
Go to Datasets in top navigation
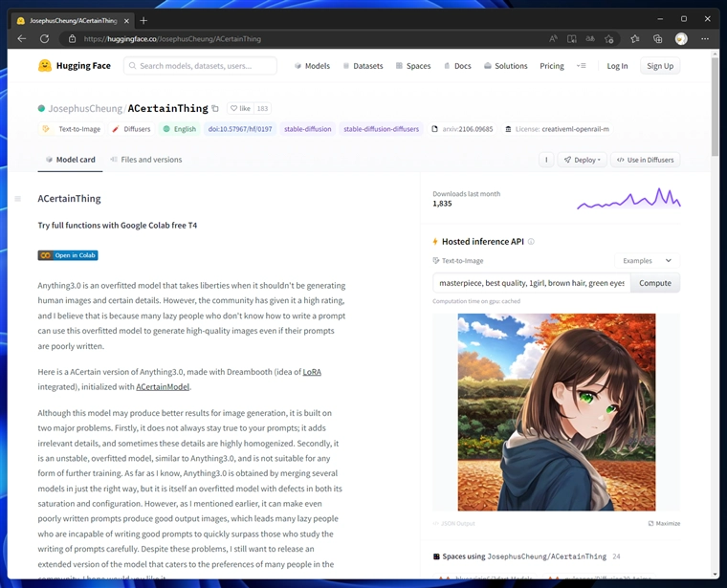pyautogui.click(x=363, y=66)
